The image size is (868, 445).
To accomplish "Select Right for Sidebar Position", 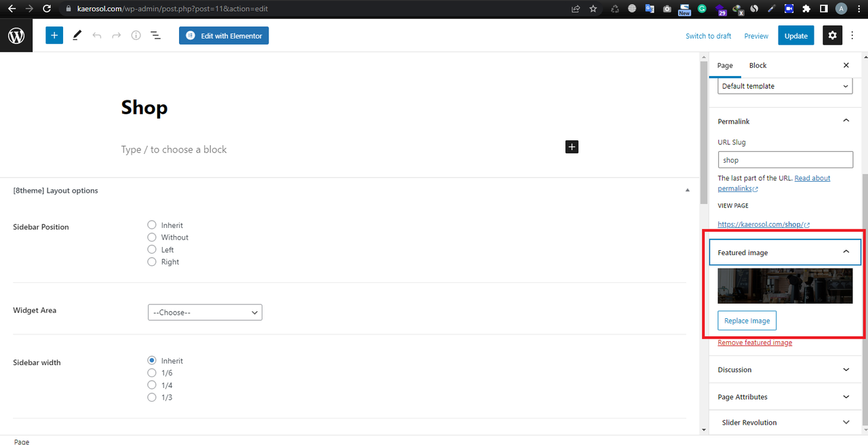I will click(152, 262).
